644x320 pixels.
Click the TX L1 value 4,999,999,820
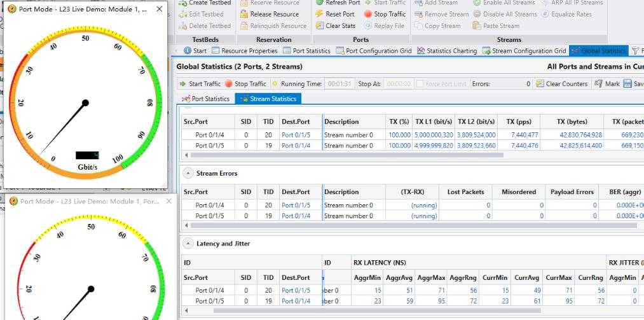[434, 146]
